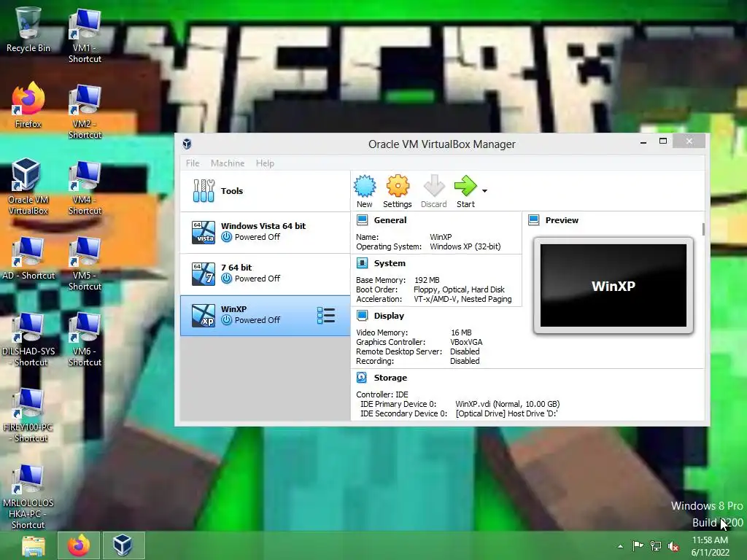
Task: Click the VirtualBox title bar cube icon
Action: (187, 144)
